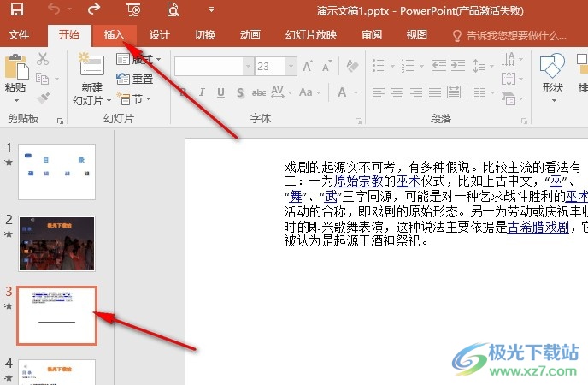Open line spacing options

click(x=483, y=66)
